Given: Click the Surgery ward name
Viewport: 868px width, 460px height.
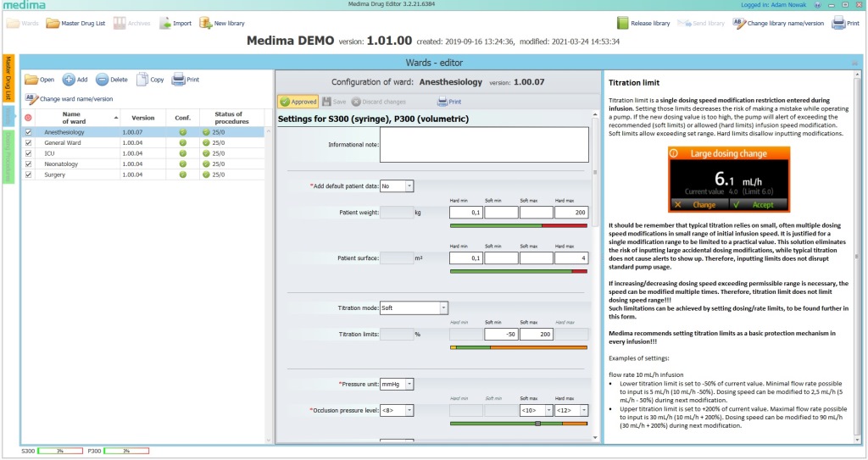Looking at the screenshot, I should [x=54, y=175].
